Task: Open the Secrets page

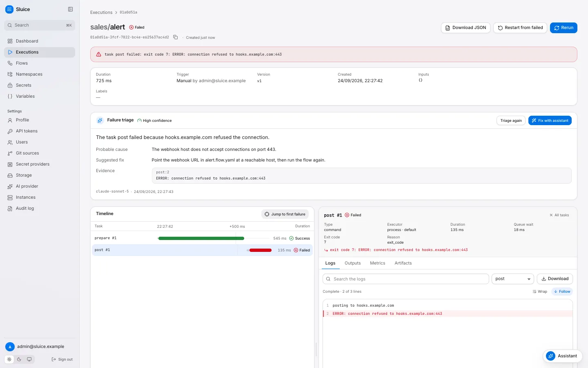Action: [40, 85]
